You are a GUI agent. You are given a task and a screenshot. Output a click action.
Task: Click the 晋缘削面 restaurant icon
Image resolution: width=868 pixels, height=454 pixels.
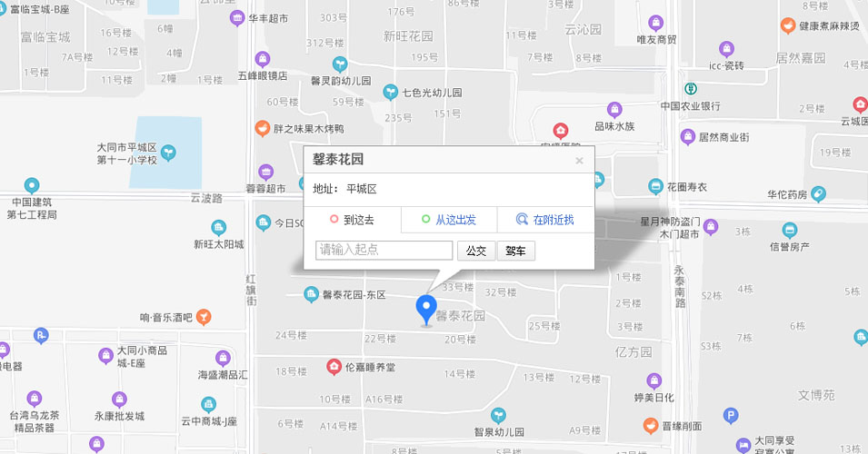tap(651, 425)
